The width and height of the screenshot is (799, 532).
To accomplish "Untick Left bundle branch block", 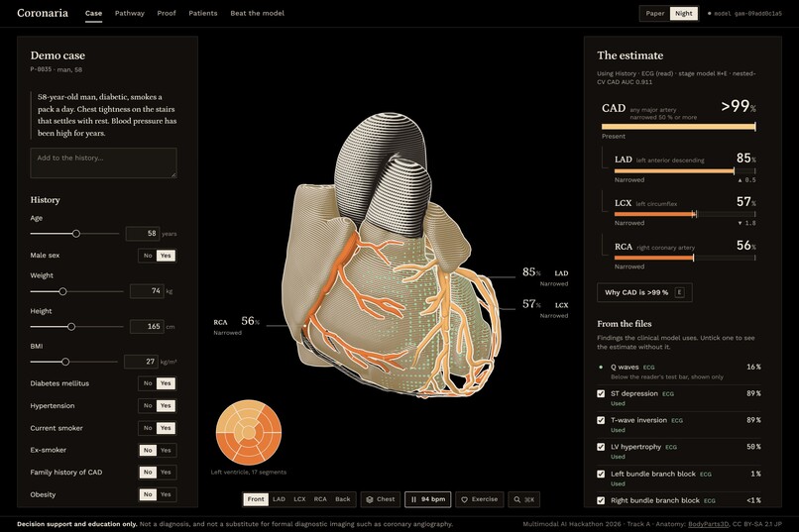I will (601, 474).
